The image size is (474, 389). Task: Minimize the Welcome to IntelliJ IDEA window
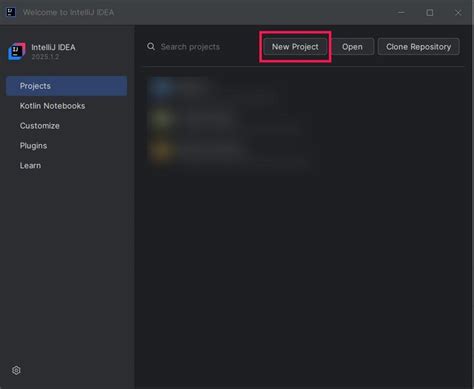tap(401, 12)
